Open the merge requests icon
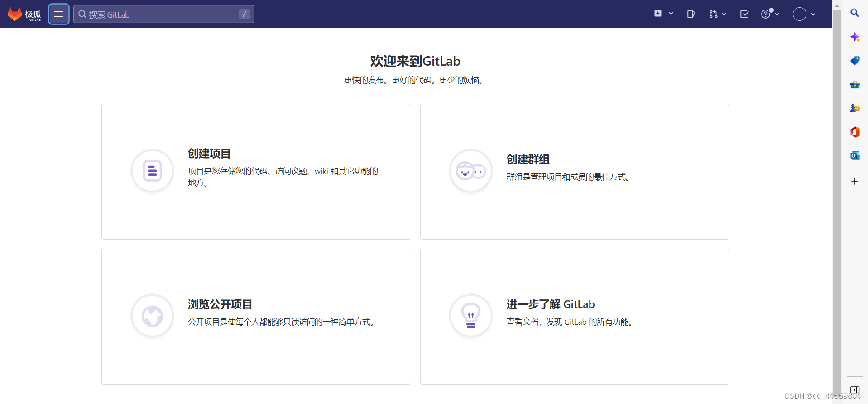The width and height of the screenshot is (868, 404). 714,14
